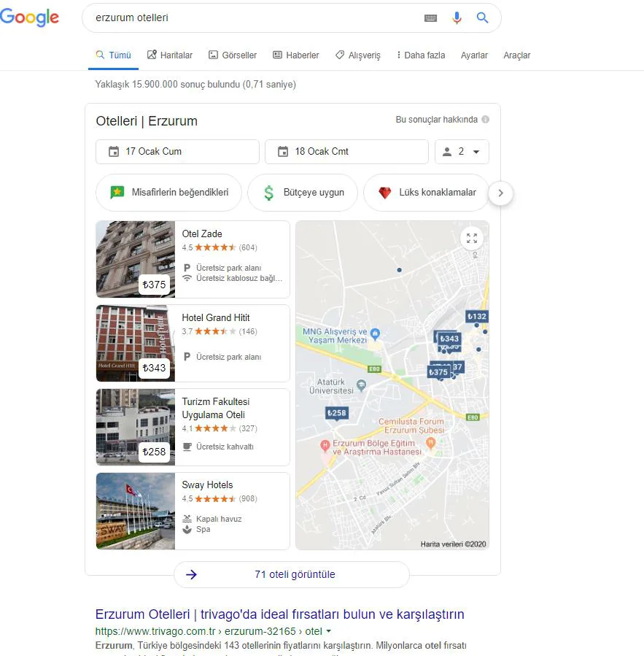Click the (908) reviews count for Sway Hotels
This screenshot has height=656, width=644.
[248, 498]
